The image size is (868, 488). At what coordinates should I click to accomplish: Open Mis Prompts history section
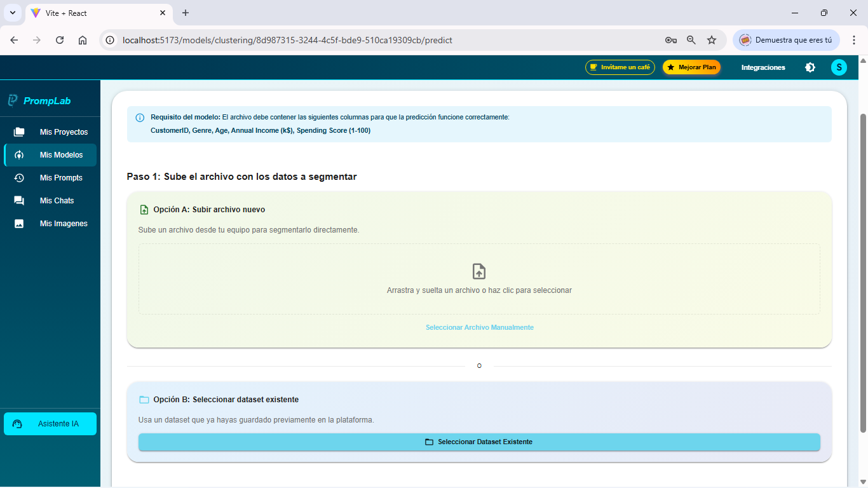click(50, 178)
